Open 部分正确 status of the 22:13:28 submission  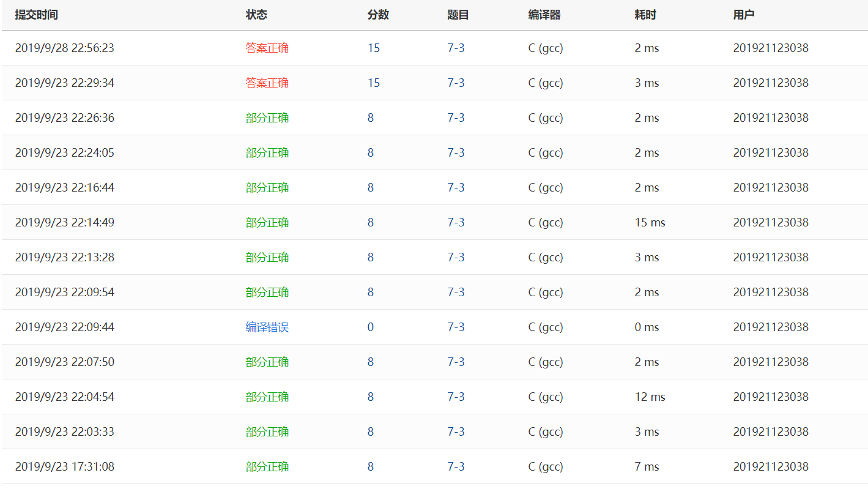267,257
